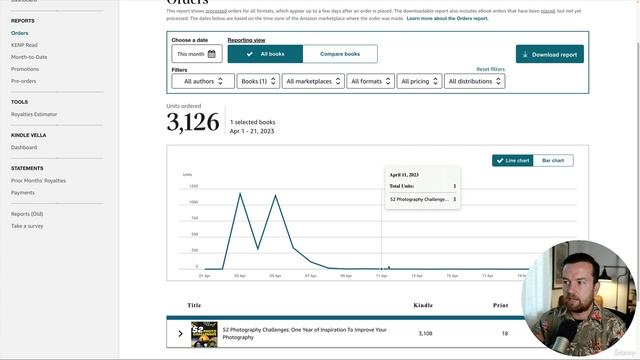The width and height of the screenshot is (640, 360).
Task: Click the Print units value 18
Action: pyautogui.click(x=505, y=333)
